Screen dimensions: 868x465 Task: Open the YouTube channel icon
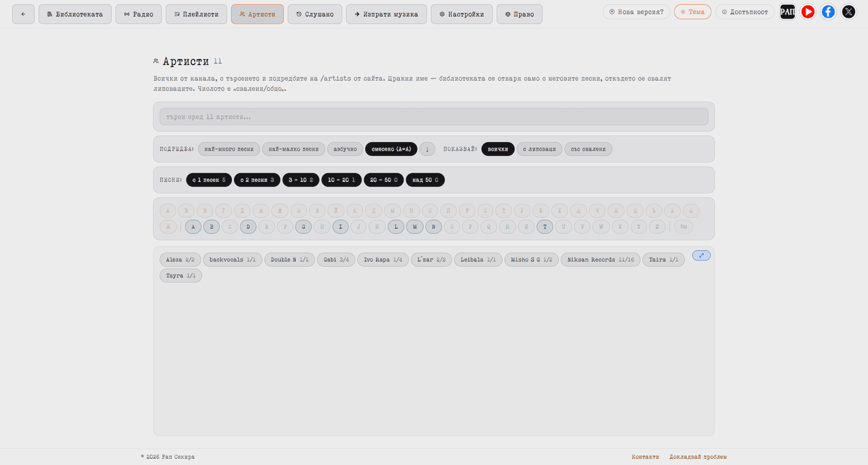808,12
